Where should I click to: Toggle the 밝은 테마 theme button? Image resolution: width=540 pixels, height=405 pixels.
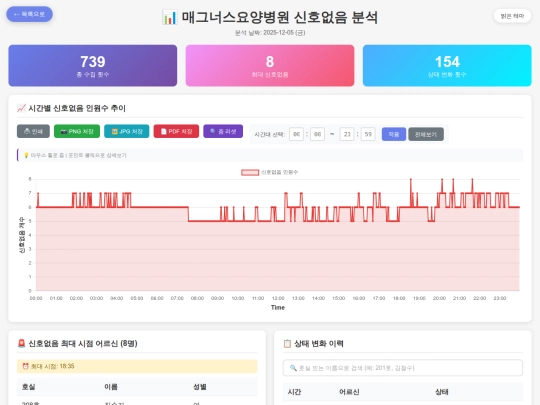pos(512,16)
